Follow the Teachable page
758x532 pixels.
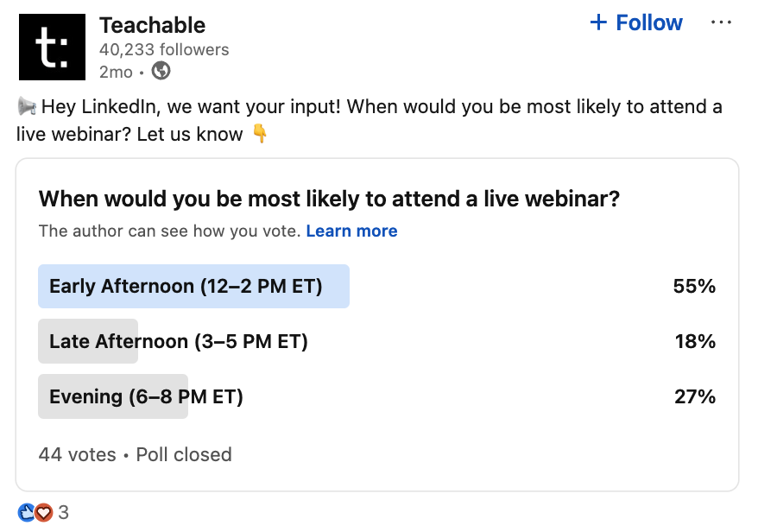[x=636, y=22]
